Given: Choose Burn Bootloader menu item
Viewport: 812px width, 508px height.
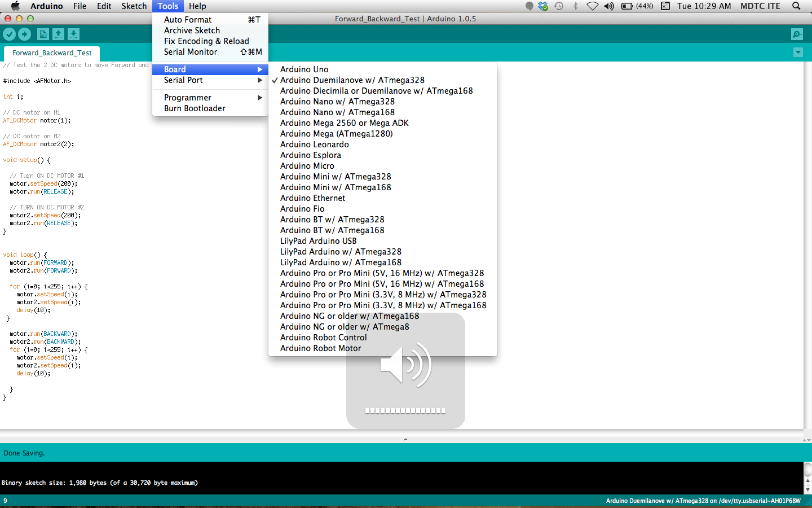Looking at the screenshot, I should click(x=210, y=108).
